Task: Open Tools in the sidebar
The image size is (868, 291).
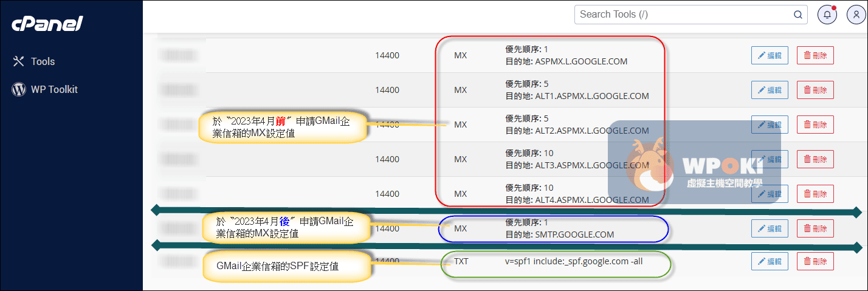Action: [43, 61]
